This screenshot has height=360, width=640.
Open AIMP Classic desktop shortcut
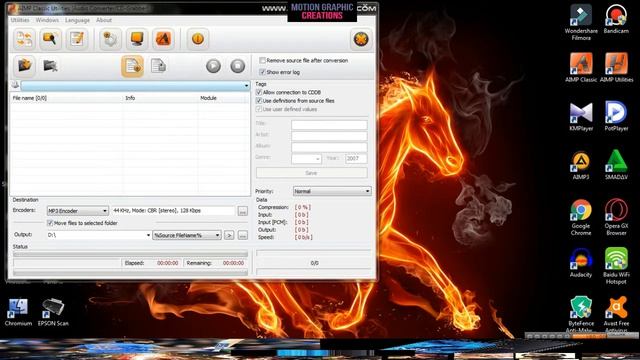581,67
